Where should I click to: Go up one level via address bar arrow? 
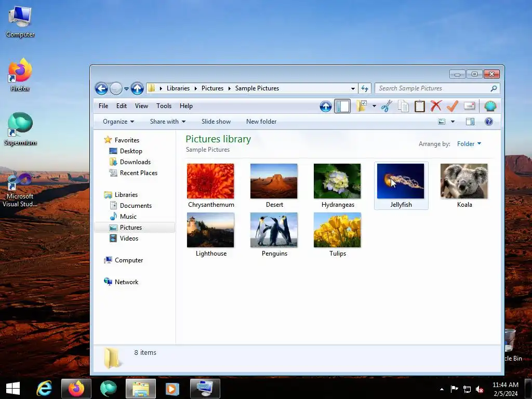click(137, 88)
